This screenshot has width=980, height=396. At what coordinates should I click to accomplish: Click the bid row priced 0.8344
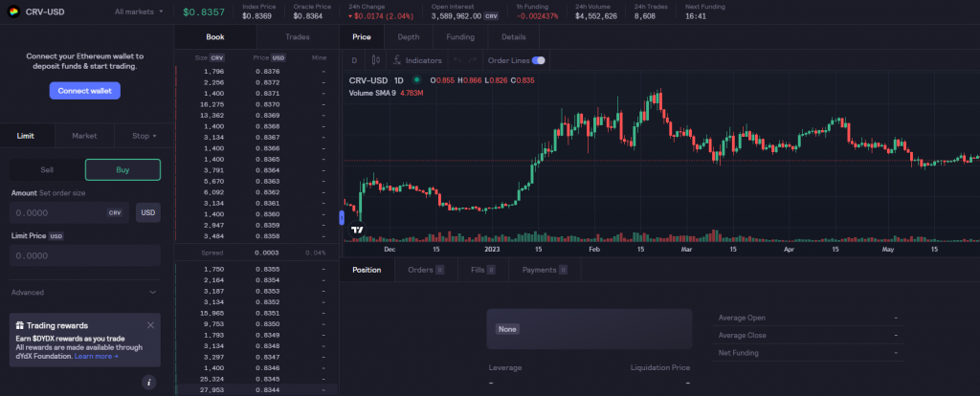coord(256,389)
